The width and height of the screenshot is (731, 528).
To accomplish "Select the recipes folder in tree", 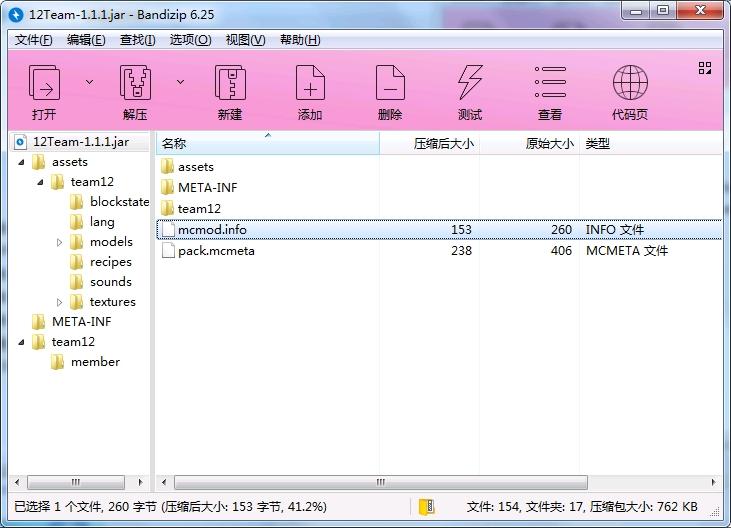I will (110, 262).
